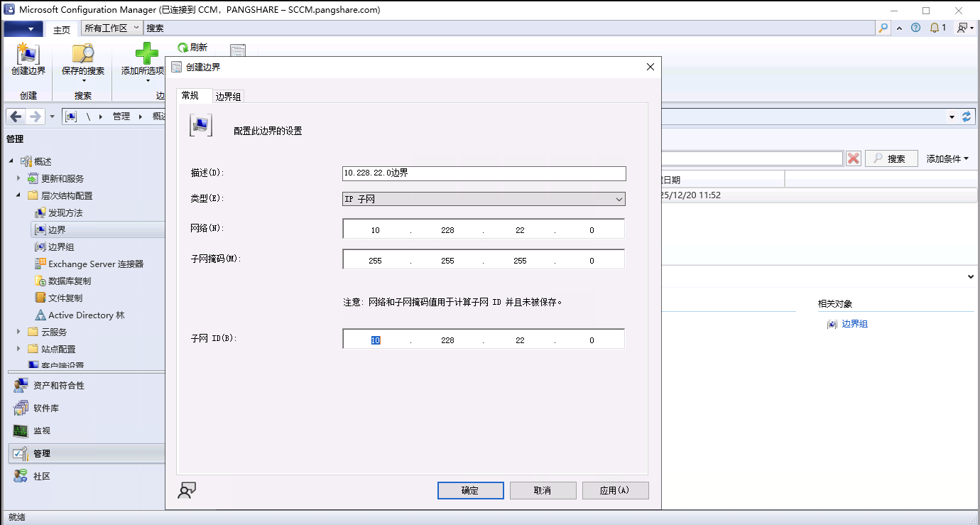Image resolution: width=980 pixels, height=525 pixels.
Task: Click the Search (搜索) button
Action: [x=891, y=158]
